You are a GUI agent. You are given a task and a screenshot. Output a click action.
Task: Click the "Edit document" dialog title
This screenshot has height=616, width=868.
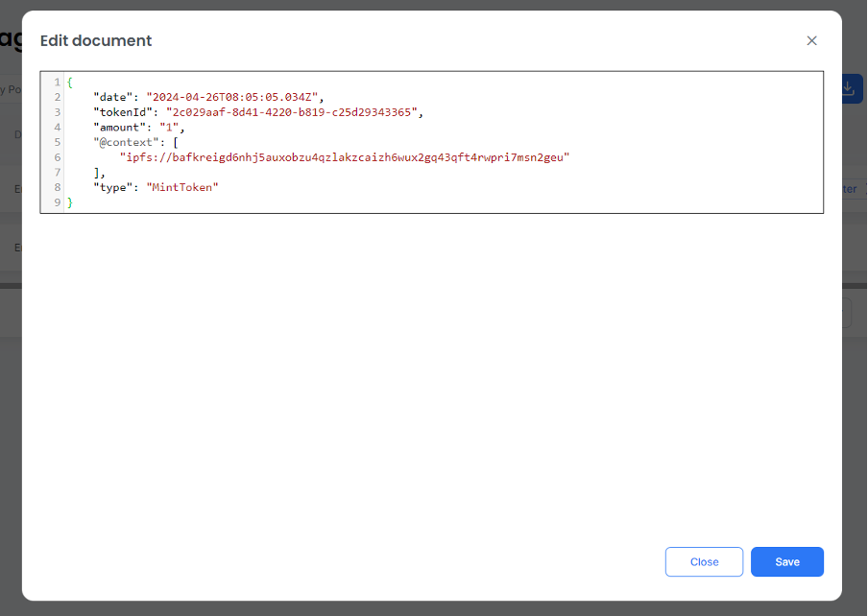[x=96, y=40]
